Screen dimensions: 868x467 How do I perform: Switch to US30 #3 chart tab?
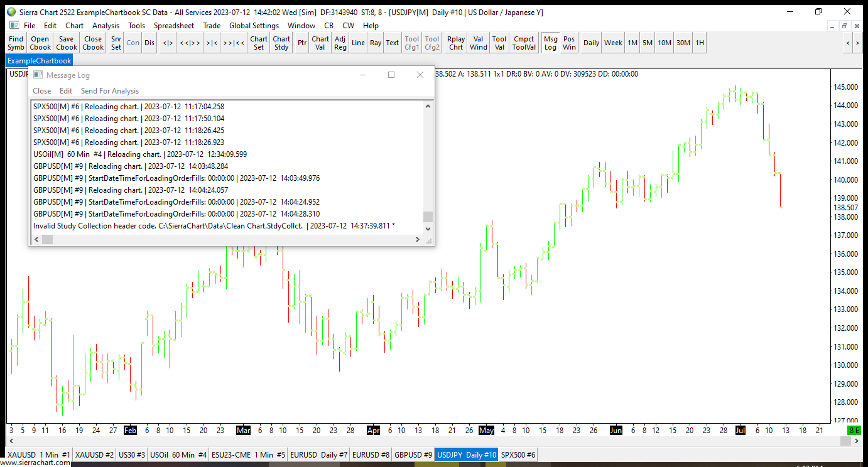(132, 454)
